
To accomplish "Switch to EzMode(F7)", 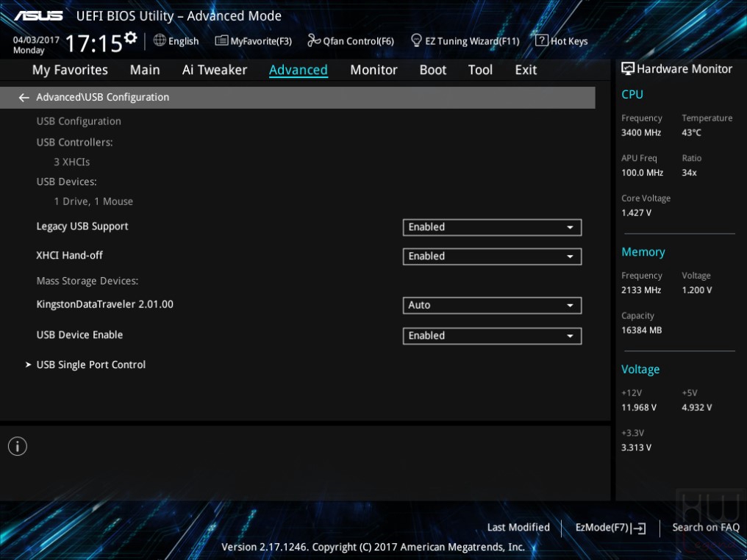I will (x=610, y=528).
